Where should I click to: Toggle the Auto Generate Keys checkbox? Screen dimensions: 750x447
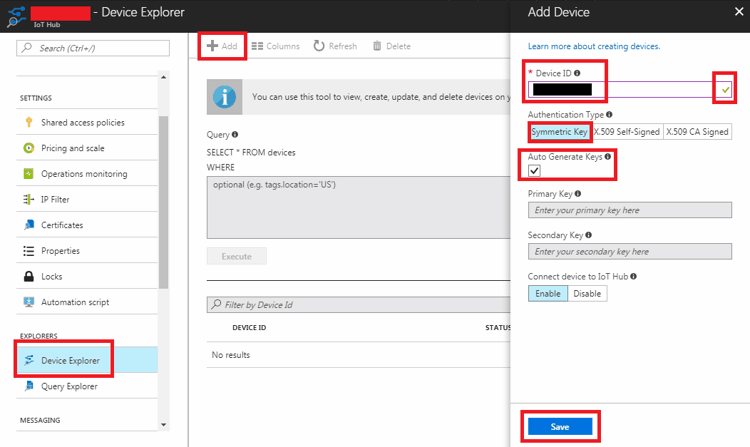point(534,171)
